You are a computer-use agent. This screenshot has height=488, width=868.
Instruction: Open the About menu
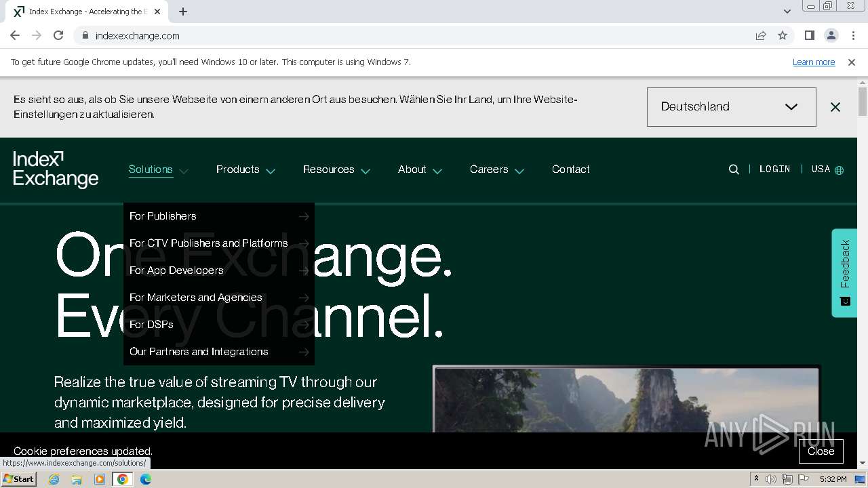point(412,169)
